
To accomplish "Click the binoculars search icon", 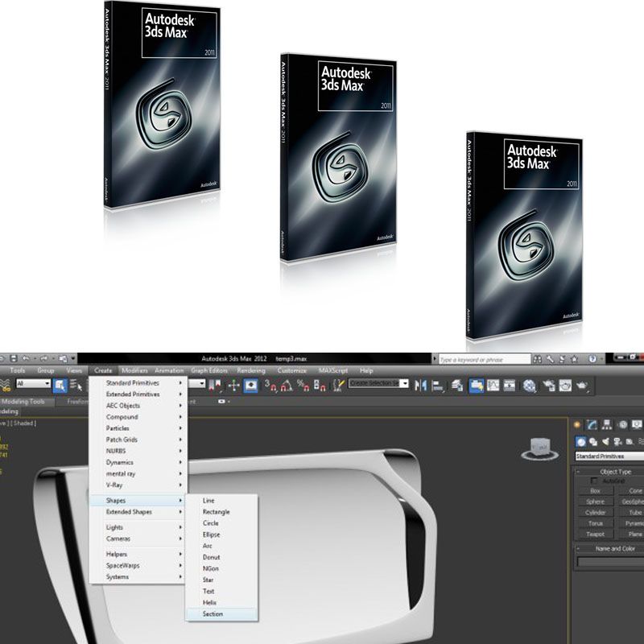I will pyautogui.click(x=538, y=359).
